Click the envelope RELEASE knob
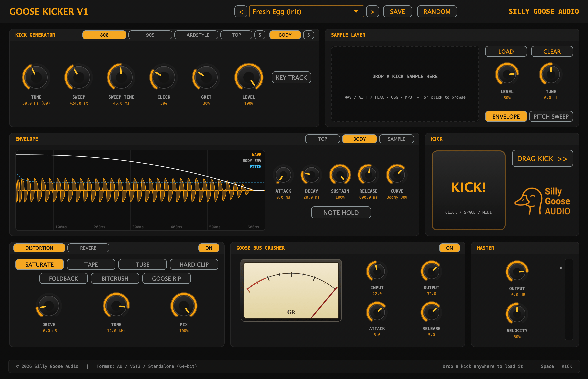 (368, 175)
